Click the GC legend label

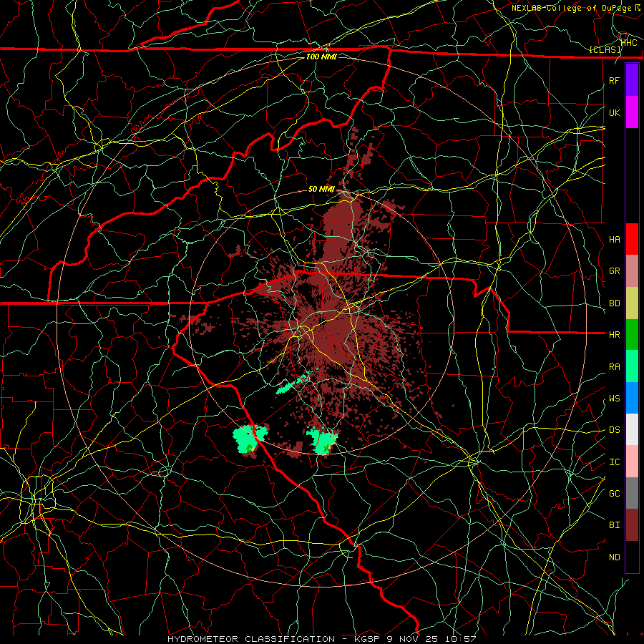point(615,494)
